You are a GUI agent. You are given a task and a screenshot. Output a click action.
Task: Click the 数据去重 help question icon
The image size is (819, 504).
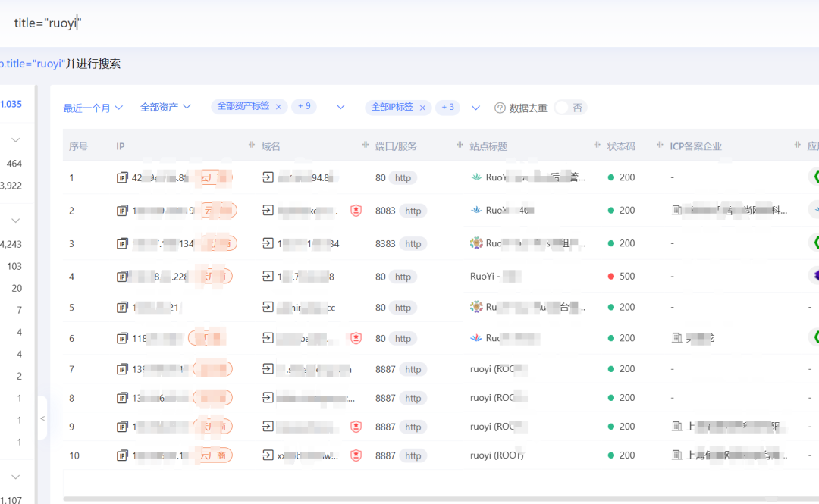pos(500,108)
